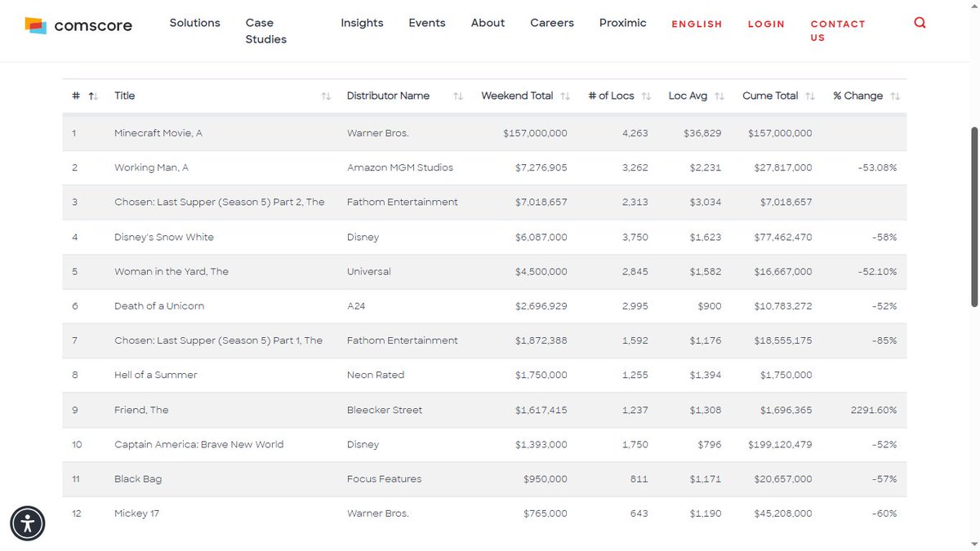The height and width of the screenshot is (551, 980).
Task: Open the CONTACT US link
Action: (838, 30)
